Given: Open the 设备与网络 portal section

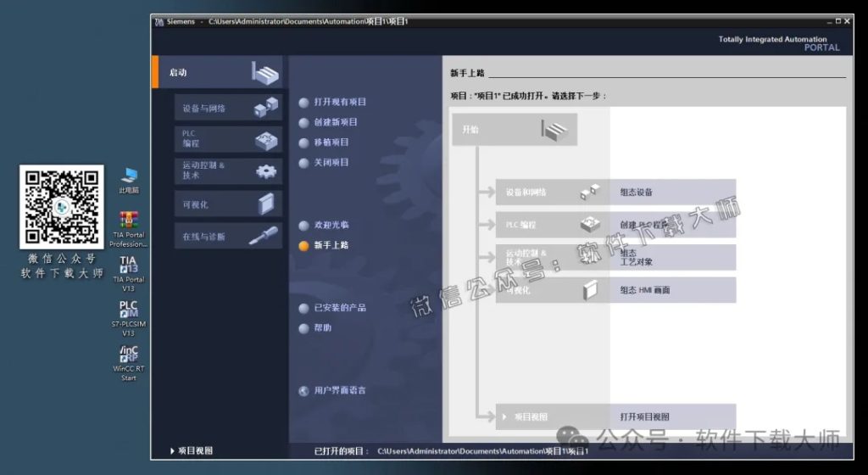Looking at the screenshot, I should (x=228, y=108).
